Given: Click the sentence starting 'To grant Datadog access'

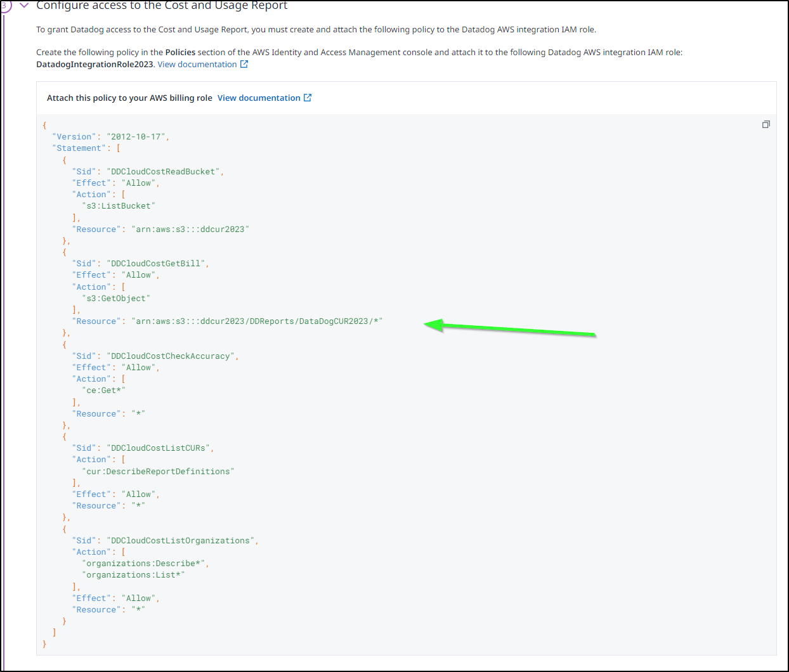Looking at the screenshot, I should (x=316, y=30).
